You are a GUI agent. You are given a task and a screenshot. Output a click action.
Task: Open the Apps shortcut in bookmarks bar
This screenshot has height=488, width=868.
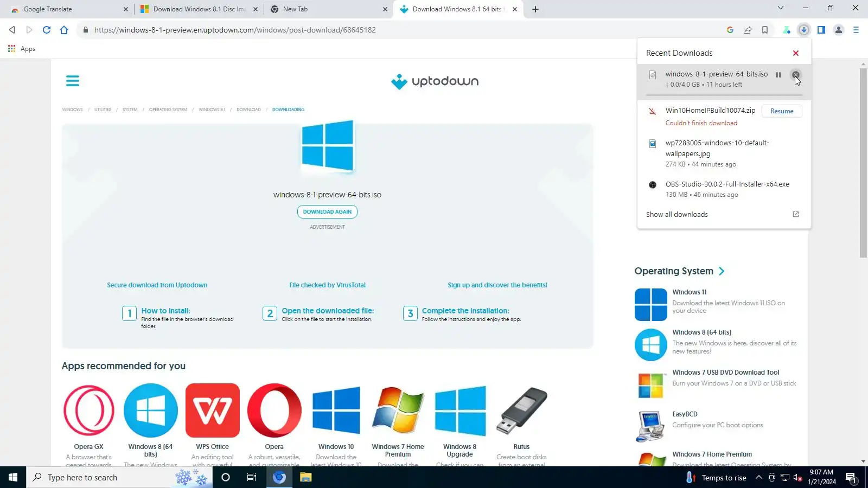coord(22,49)
